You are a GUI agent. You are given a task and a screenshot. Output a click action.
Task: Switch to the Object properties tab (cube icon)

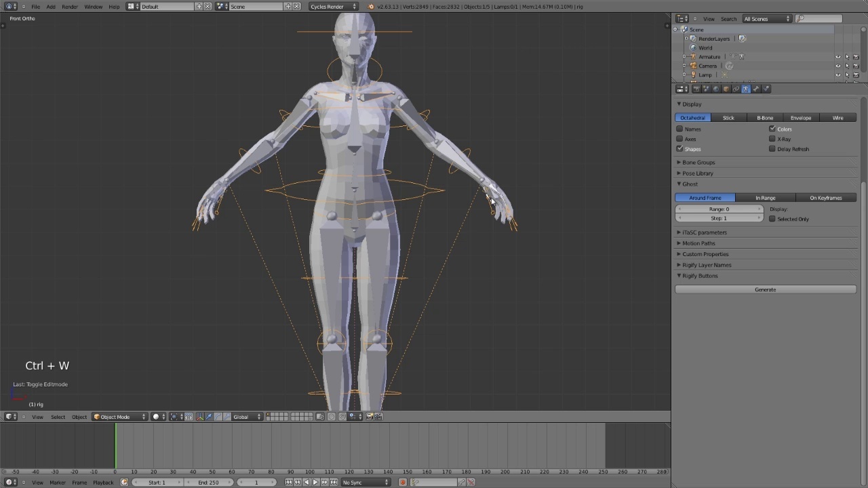coord(726,89)
